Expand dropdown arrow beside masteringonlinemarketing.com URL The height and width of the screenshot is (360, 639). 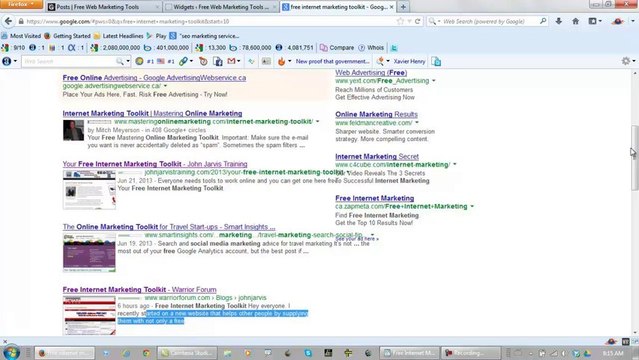(x=317, y=121)
